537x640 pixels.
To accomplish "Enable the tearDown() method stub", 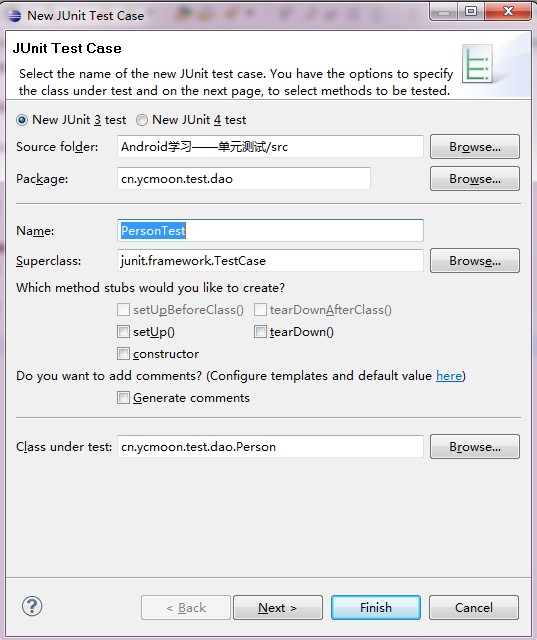I will pos(260,331).
